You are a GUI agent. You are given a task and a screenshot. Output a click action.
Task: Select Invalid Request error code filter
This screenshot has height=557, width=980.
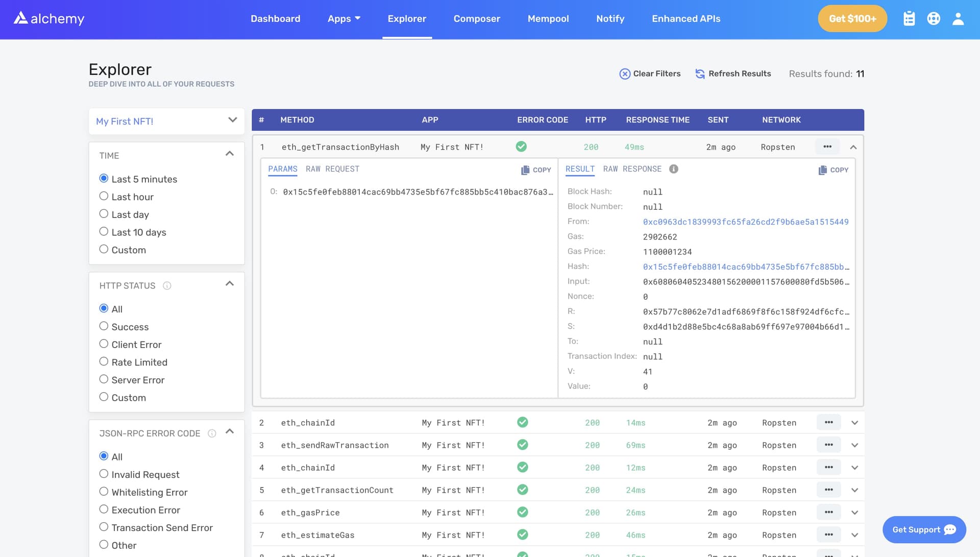pos(104,473)
